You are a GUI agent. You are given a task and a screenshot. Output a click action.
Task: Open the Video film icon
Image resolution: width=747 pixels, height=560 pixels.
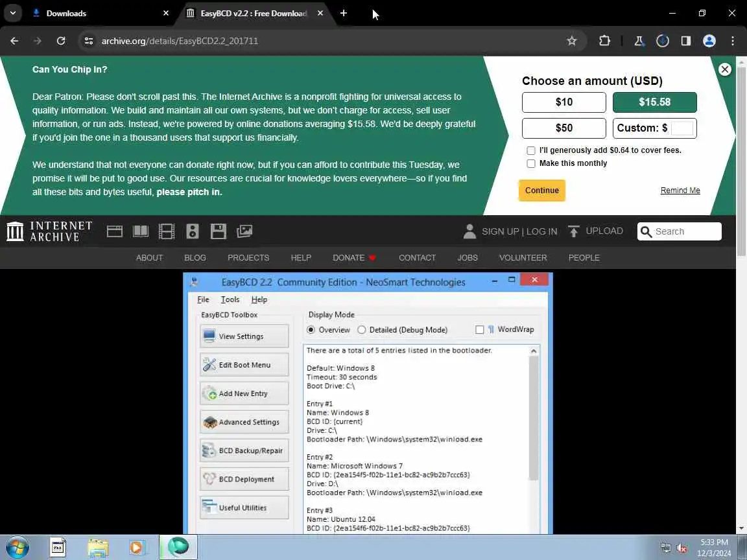point(166,231)
